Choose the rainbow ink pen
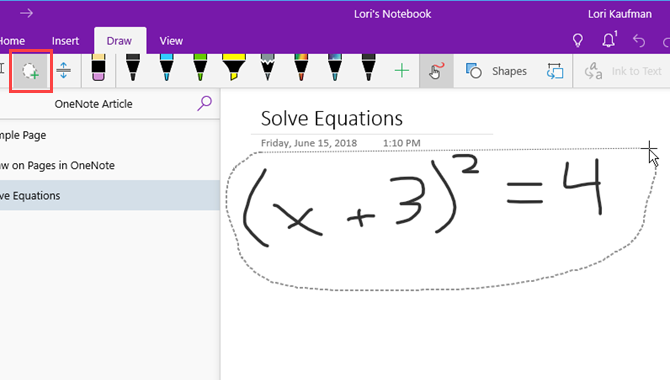 click(301, 68)
